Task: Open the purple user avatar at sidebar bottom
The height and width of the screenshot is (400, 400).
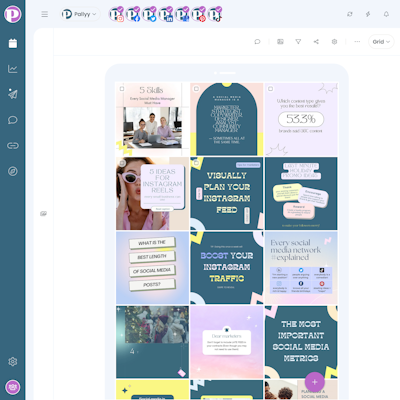Action: tap(13, 387)
